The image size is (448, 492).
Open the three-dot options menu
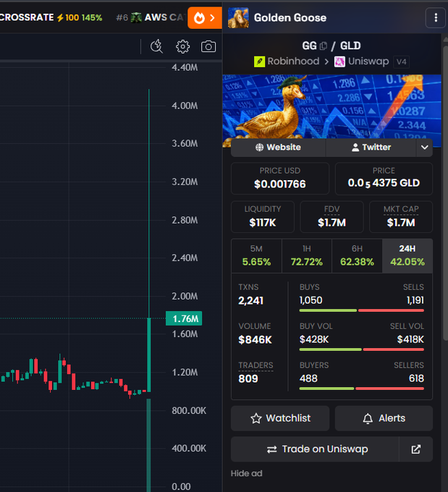[436, 18]
